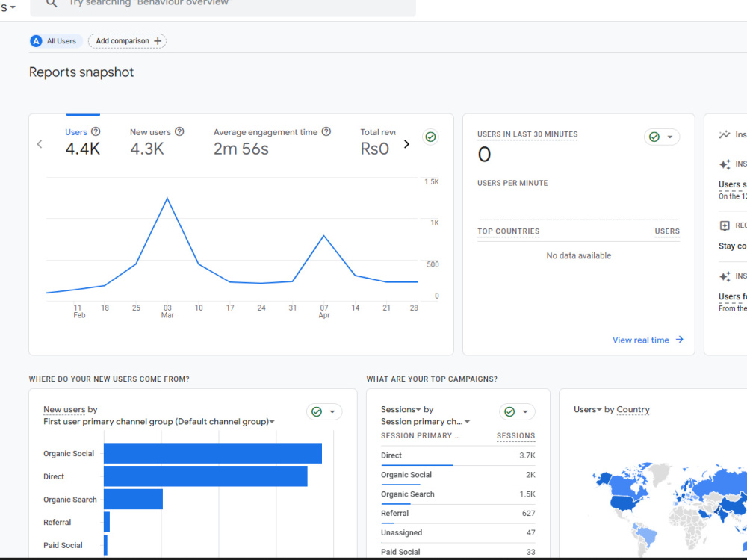Select the Users metric tab
This screenshot has width=747, height=560.
(83, 142)
